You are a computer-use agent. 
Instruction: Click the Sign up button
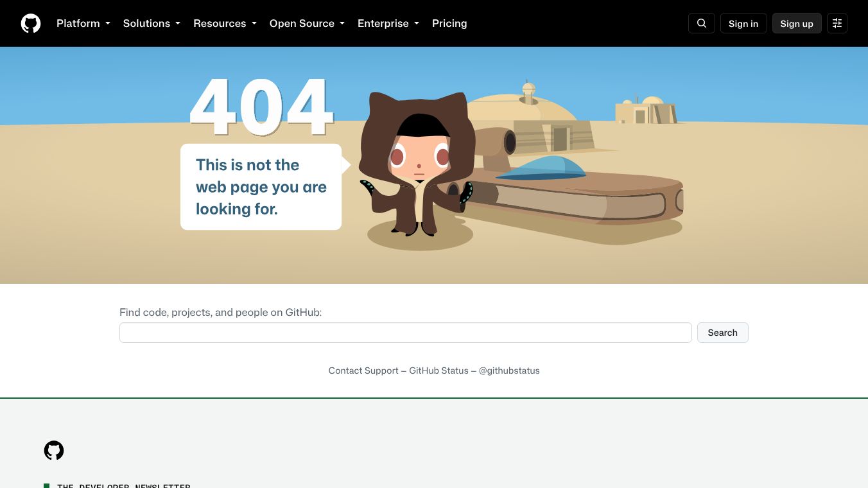pyautogui.click(x=797, y=23)
